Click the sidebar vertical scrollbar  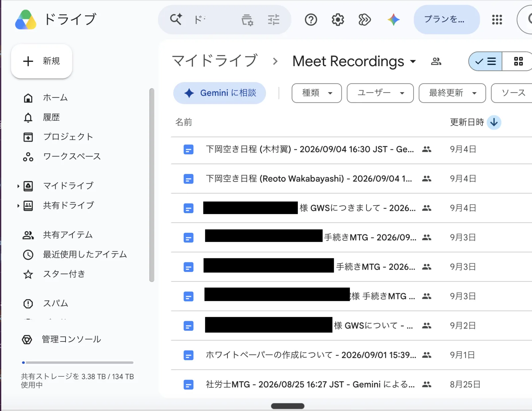tap(152, 185)
